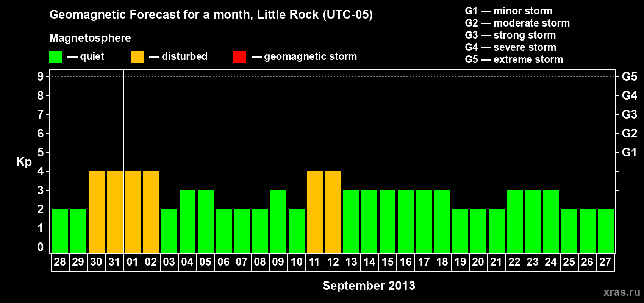The image size is (644, 303).
Task: Click the red geomagnetic storm legend swatch
Action: [x=239, y=57]
